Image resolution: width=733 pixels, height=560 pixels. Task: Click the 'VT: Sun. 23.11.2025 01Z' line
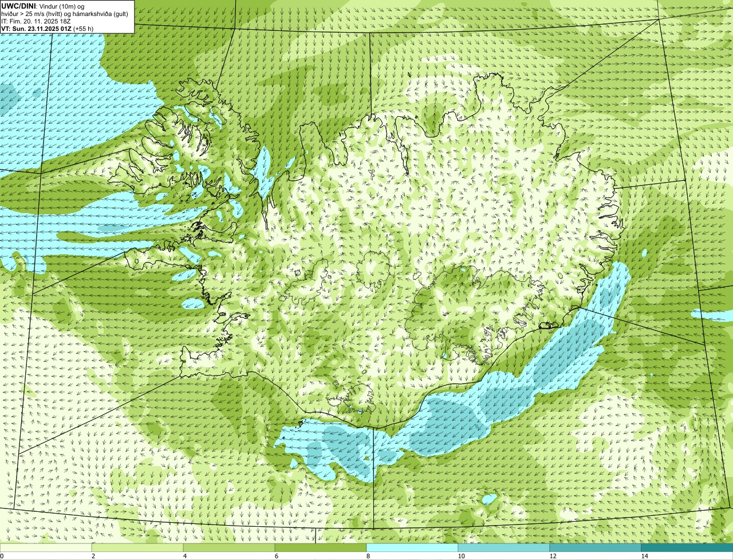click(x=47, y=28)
